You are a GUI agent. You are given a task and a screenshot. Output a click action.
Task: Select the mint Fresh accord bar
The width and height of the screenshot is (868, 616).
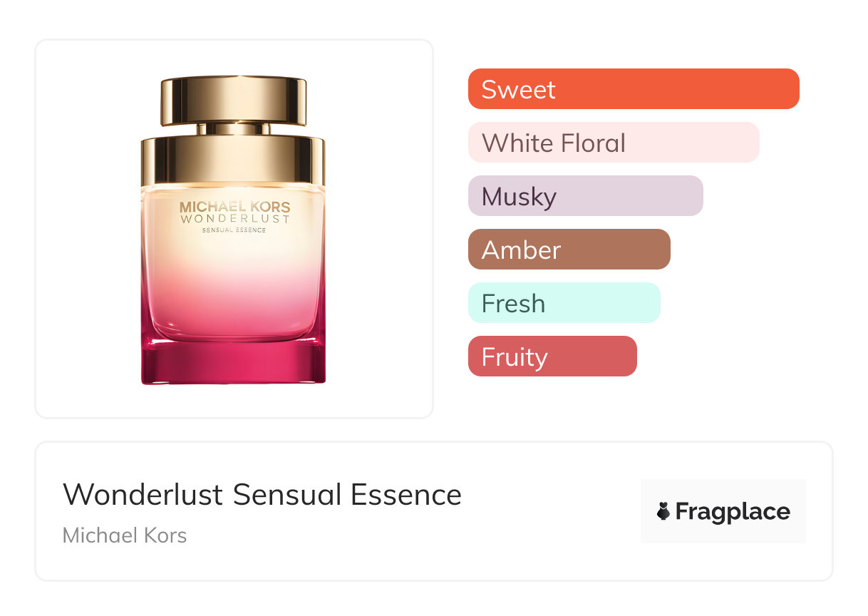[564, 303]
